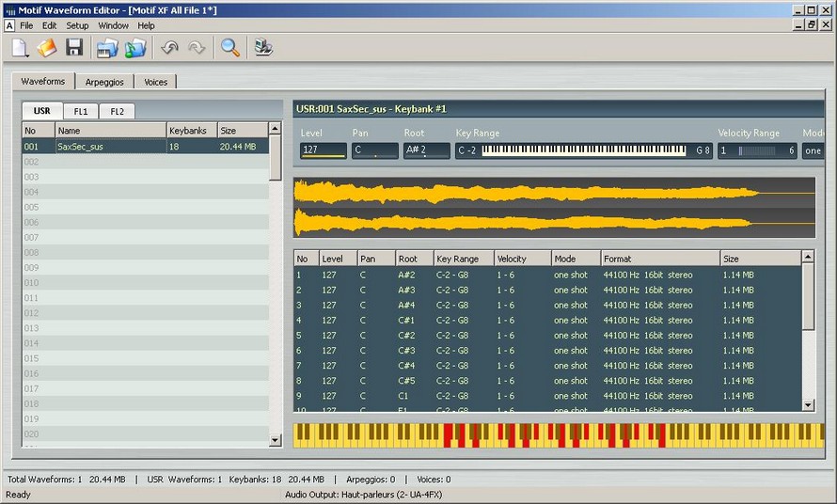This screenshot has width=837, height=504.
Task: Click the New file icon in toolbar
Action: [21, 47]
